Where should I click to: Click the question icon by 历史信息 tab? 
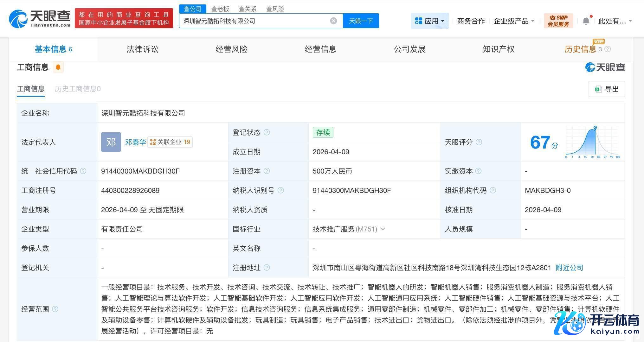608,49
